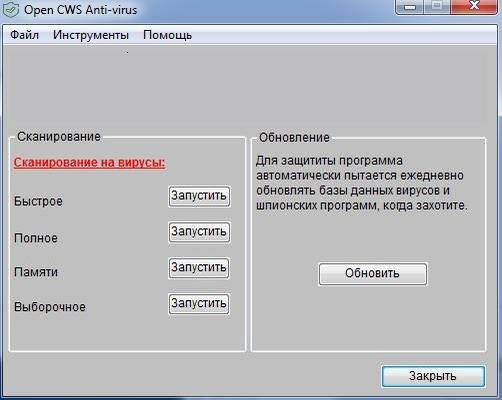Start the Выборочное scan with Запустить
The height and width of the screenshot is (400, 502).
[x=199, y=304]
